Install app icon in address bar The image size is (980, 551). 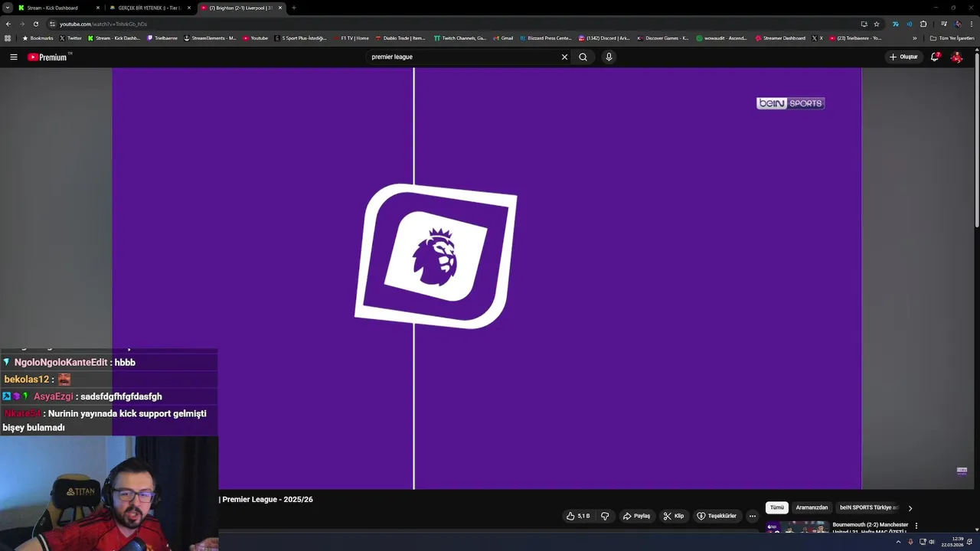(x=864, y=24)
